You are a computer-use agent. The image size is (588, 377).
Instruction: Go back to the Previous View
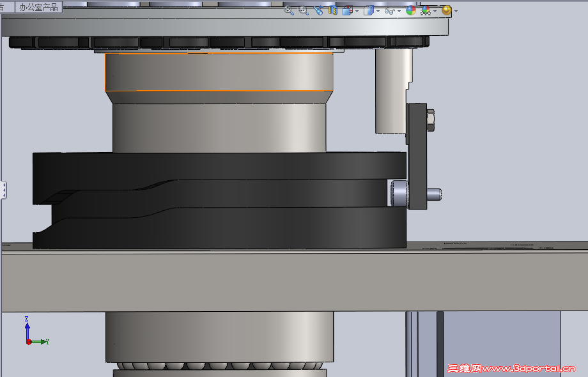click(x=318, y=10)
